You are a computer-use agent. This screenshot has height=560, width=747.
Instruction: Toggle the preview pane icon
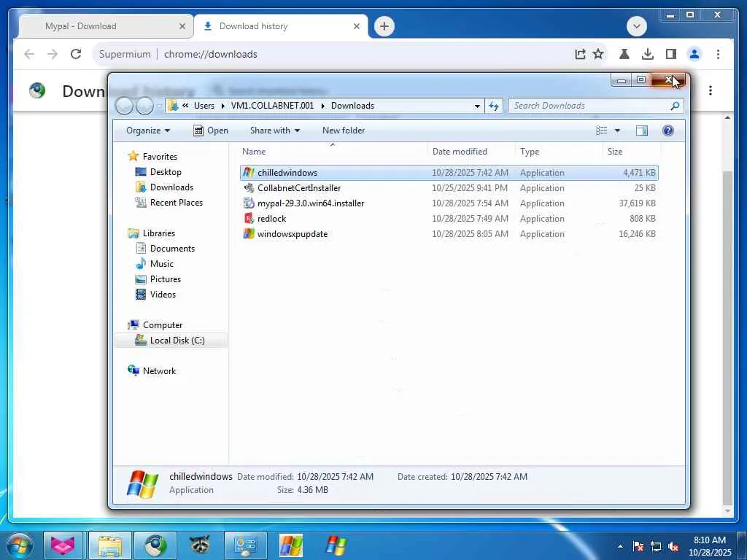(642, 131)
